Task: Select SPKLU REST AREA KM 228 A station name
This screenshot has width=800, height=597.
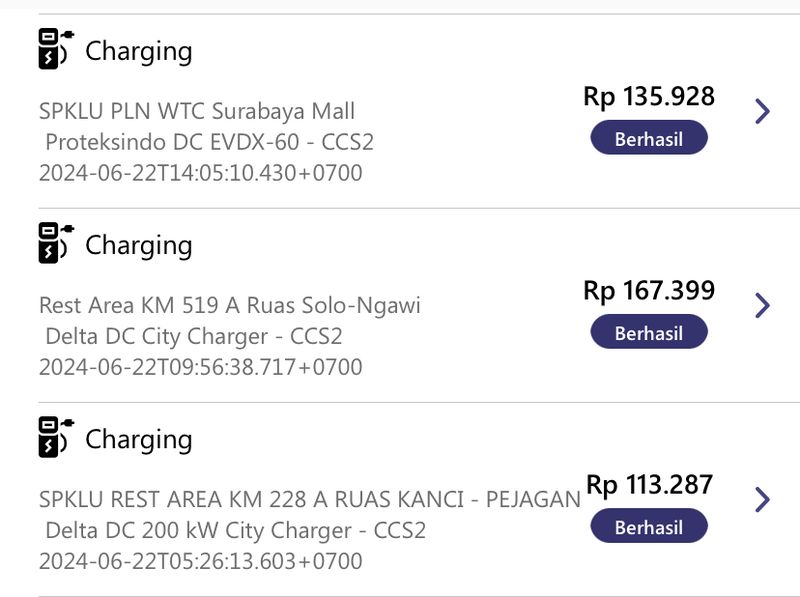Action: 310,500
